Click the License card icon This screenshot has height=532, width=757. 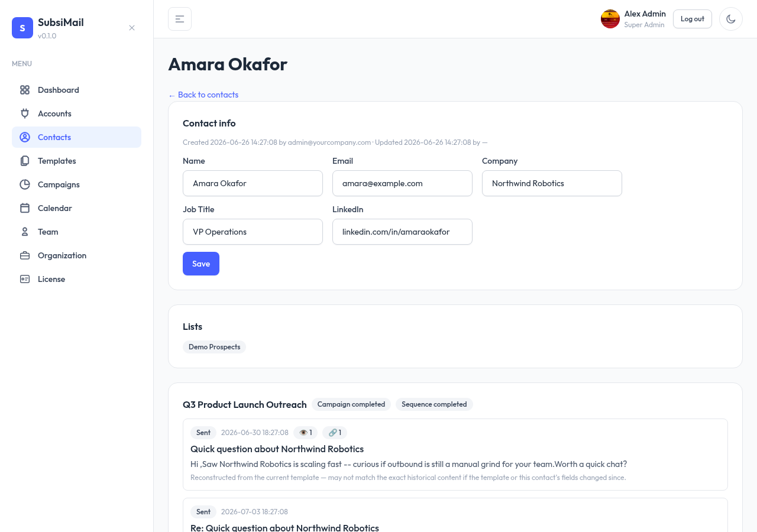[x=25, y=279]
